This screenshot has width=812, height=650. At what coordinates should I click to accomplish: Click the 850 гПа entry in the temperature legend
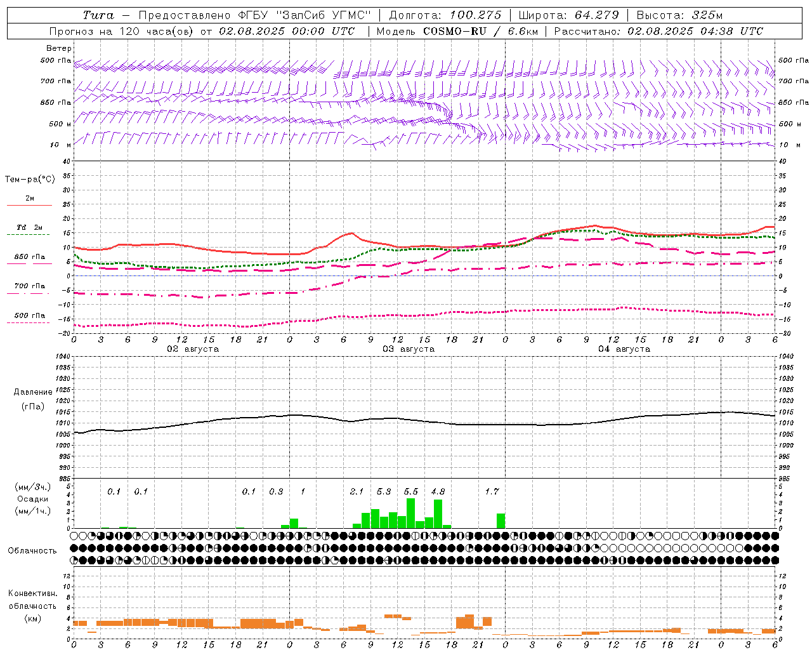[x=29, y=257]
